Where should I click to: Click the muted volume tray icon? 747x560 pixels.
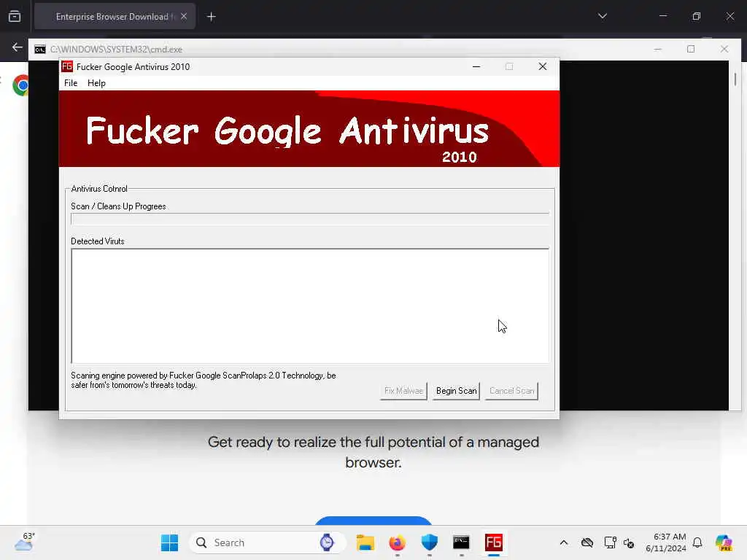tap(629, 542)
